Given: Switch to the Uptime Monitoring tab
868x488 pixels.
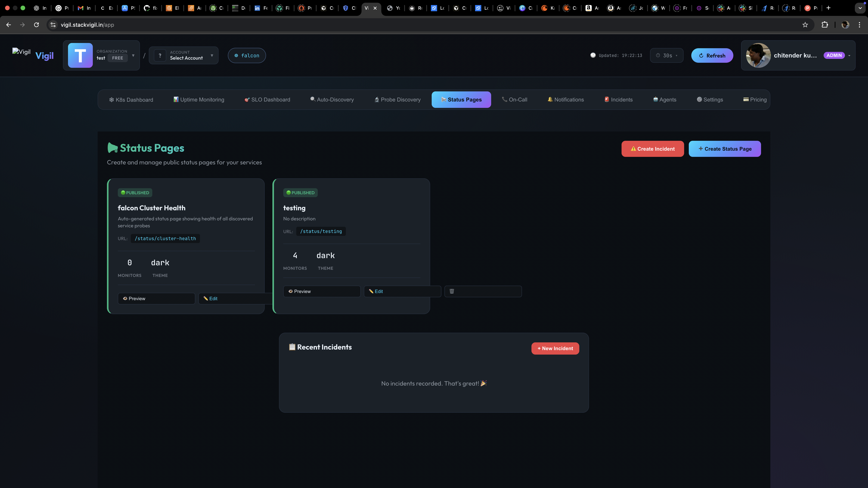Looking at the screenshot, I should click(x=199, y=100).
